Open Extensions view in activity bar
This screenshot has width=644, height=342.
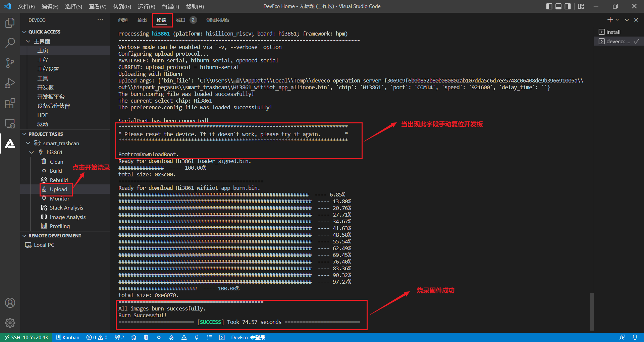coord(10,103)
